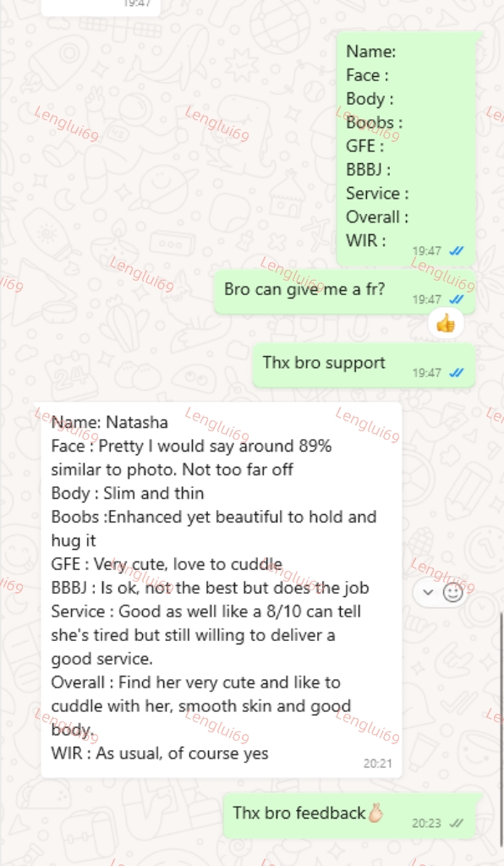Click grey delivery ticks on "Thx bro feedback"

pos(457,823)
